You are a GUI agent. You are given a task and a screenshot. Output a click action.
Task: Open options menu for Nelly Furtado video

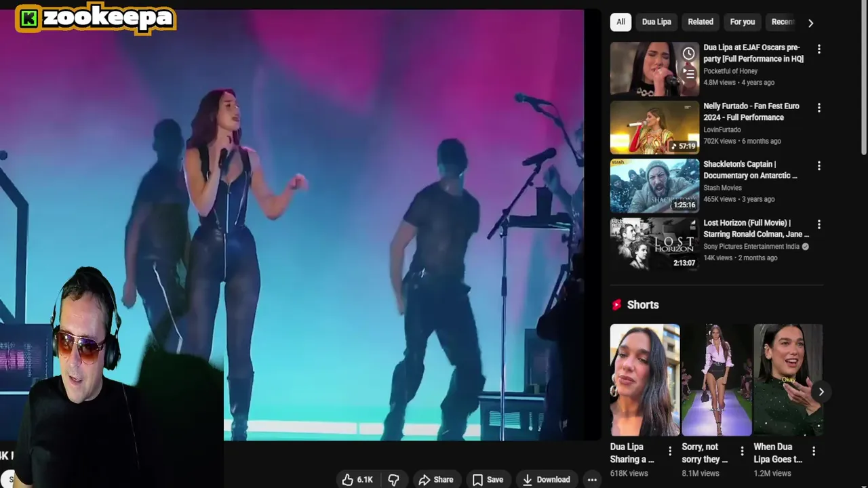818,107
